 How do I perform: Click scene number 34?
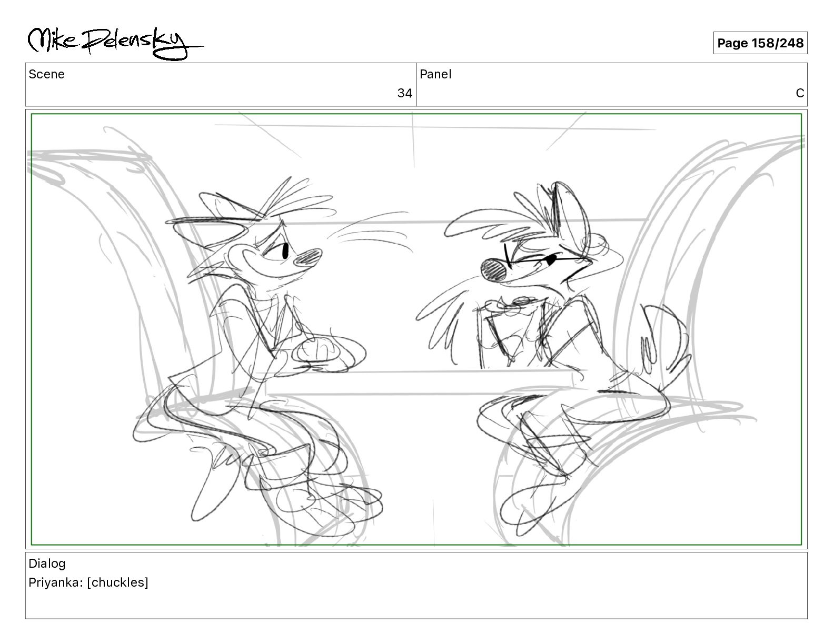404,93
